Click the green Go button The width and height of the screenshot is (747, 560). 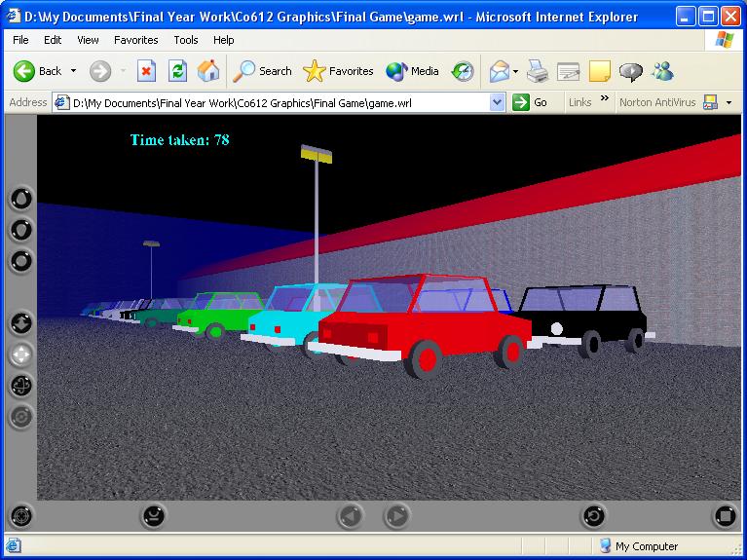[529, 102]
